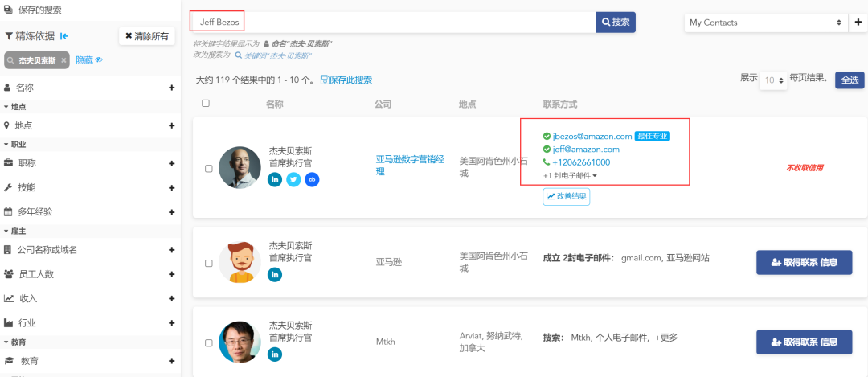Collapse the filter sidebar arrow icon
868x377 pixels.
[x=65, y=36]
